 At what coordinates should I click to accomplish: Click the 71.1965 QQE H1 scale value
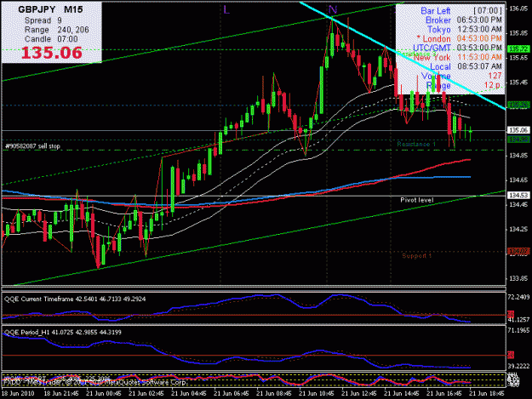[x=518, y=330]
